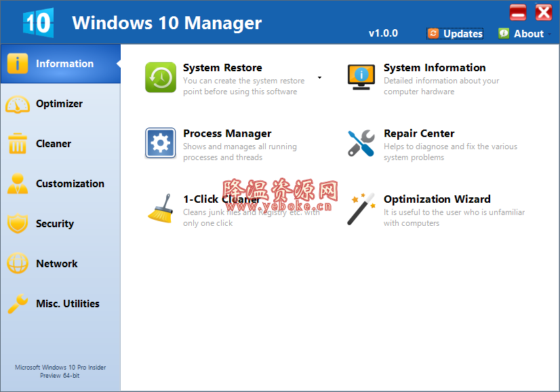Image resolution: width=560 pixels, height=392 pixels.
Task: Click the Windows 10 Pro Insider Preview text
Action: (x=60, y=371)
